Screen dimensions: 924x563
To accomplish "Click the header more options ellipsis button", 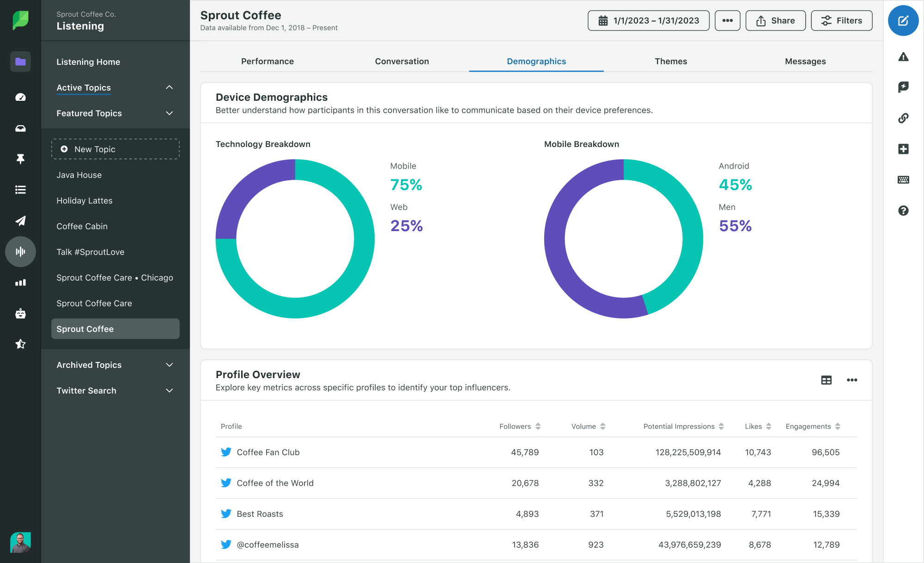I will [x=727, y=20].
